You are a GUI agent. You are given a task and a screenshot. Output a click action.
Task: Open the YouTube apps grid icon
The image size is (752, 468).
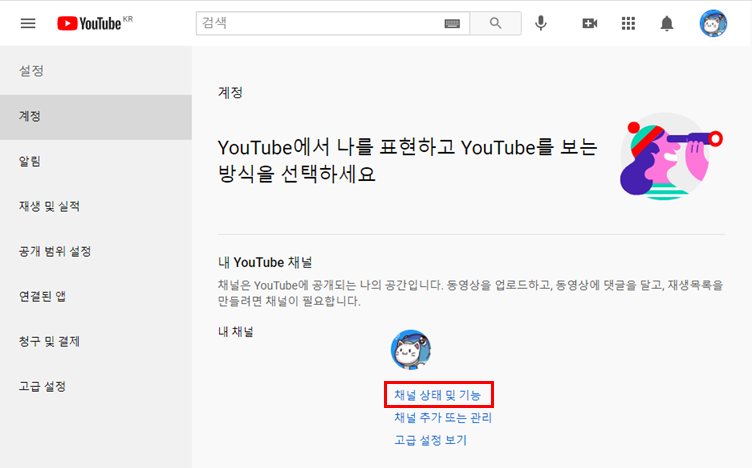pos(628,23)
